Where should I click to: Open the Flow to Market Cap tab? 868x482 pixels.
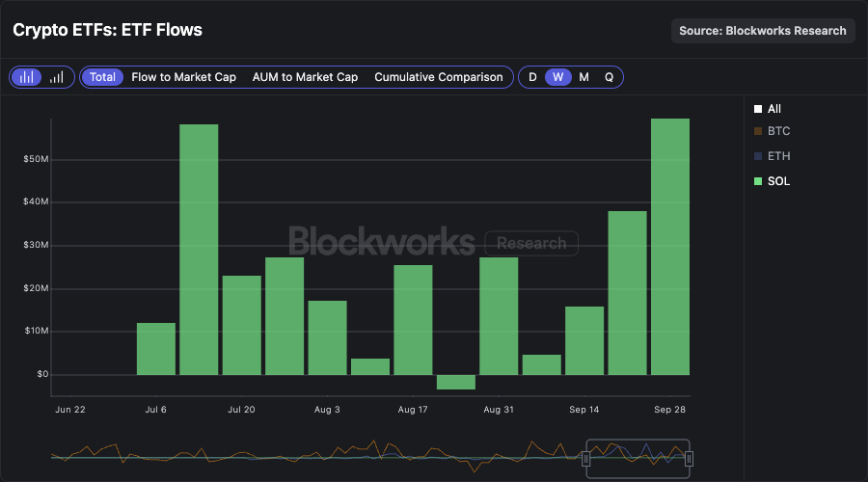pyautogui.click(x=183, y=77)
